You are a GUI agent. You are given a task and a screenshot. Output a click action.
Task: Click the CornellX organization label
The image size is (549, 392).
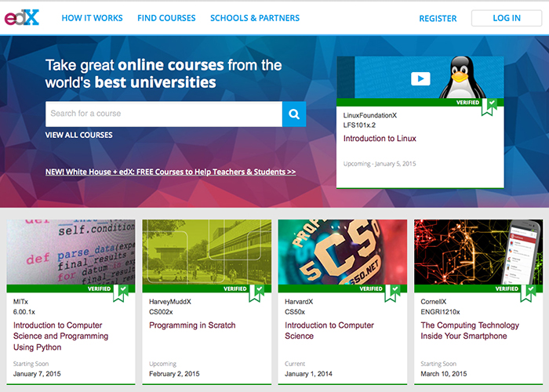[433, 302]
